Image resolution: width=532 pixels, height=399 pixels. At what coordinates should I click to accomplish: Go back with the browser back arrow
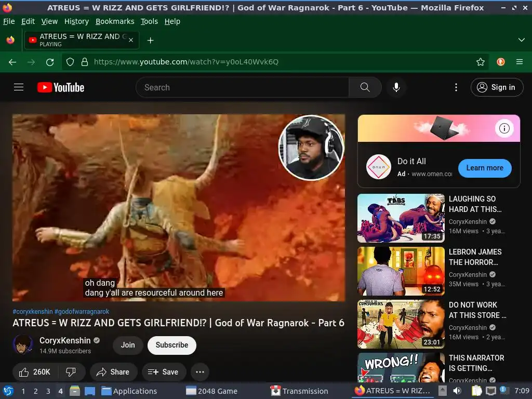tap(12, 62)
